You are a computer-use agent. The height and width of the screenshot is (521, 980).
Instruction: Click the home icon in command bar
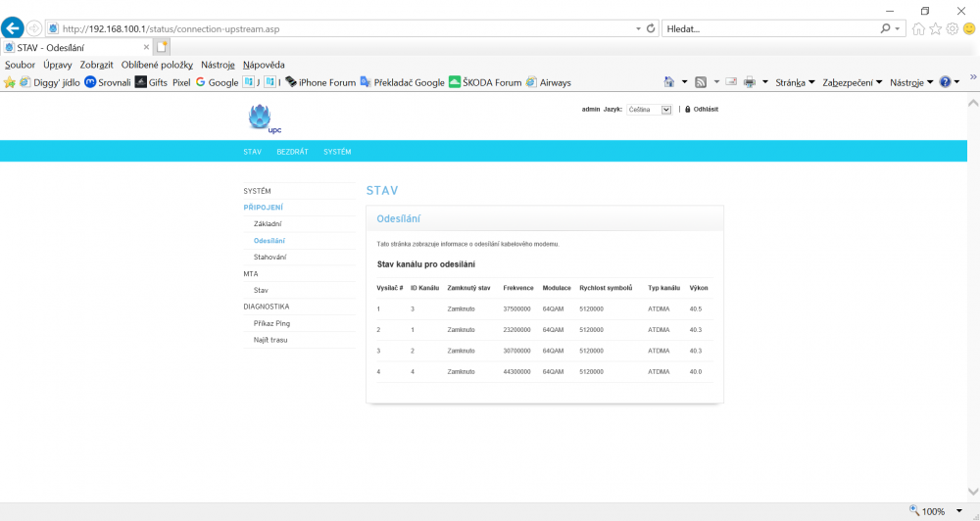669,82
